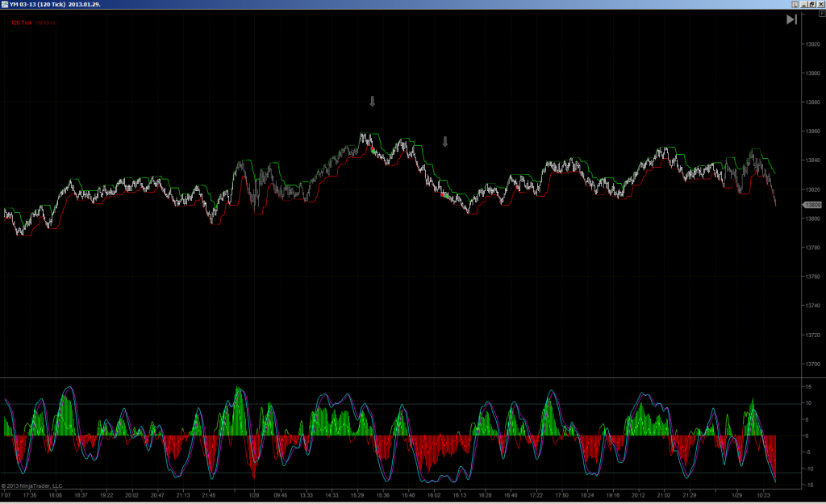The height and width of the screenshot is (504, 826).
Task: Click the small F button above the price scale
Action: pos(822,14)
